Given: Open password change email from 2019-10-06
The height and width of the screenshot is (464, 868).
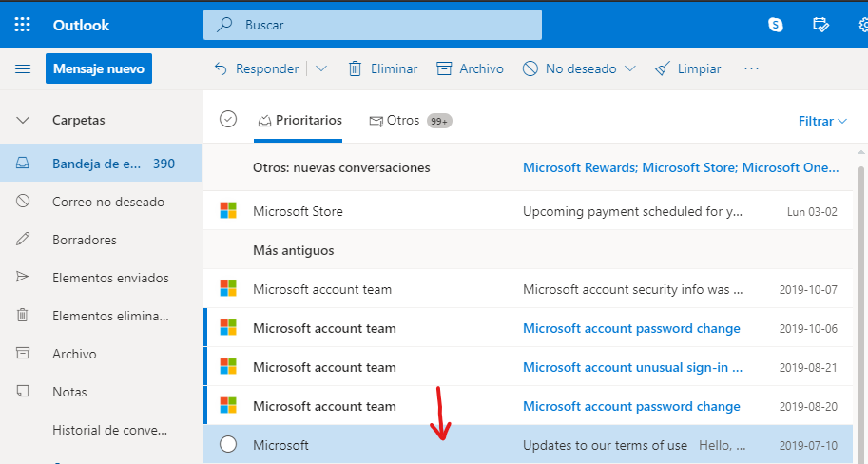Looking at the screenshot, I should pos(528,328).
